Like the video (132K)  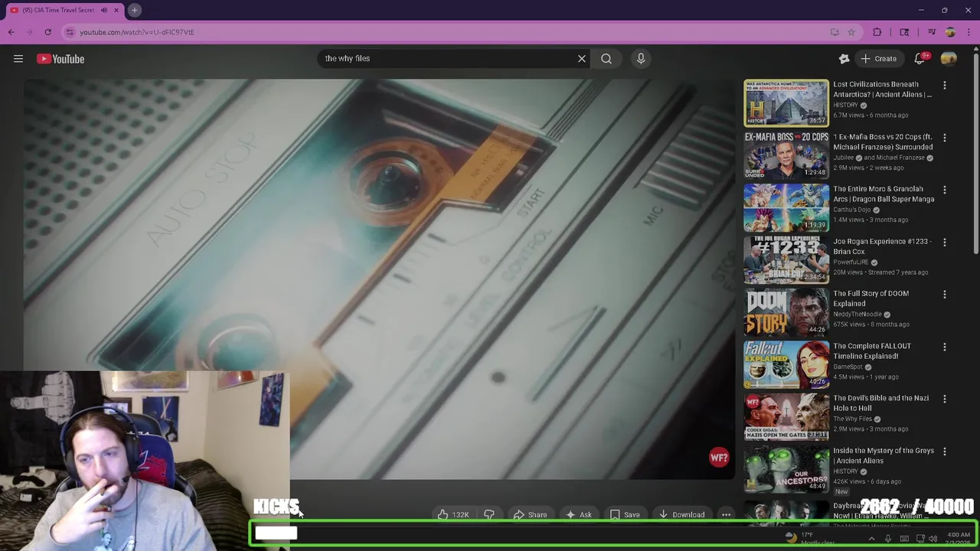(452, 515)
